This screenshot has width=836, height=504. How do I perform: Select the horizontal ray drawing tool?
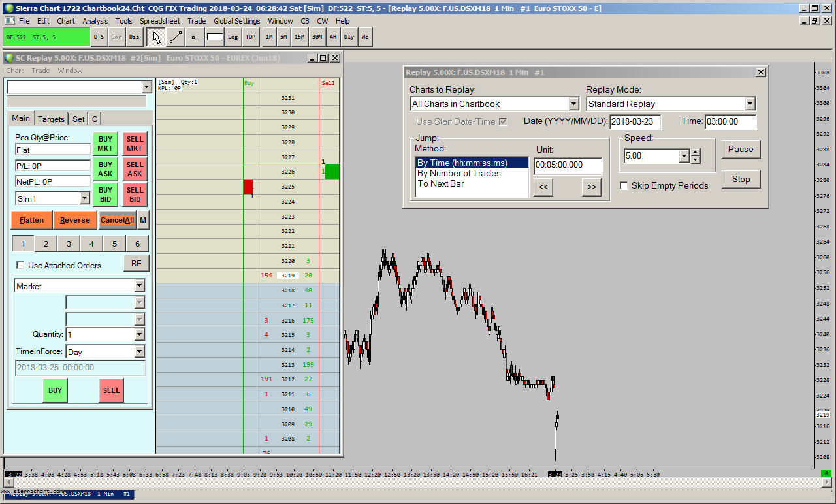coord(197,37)
